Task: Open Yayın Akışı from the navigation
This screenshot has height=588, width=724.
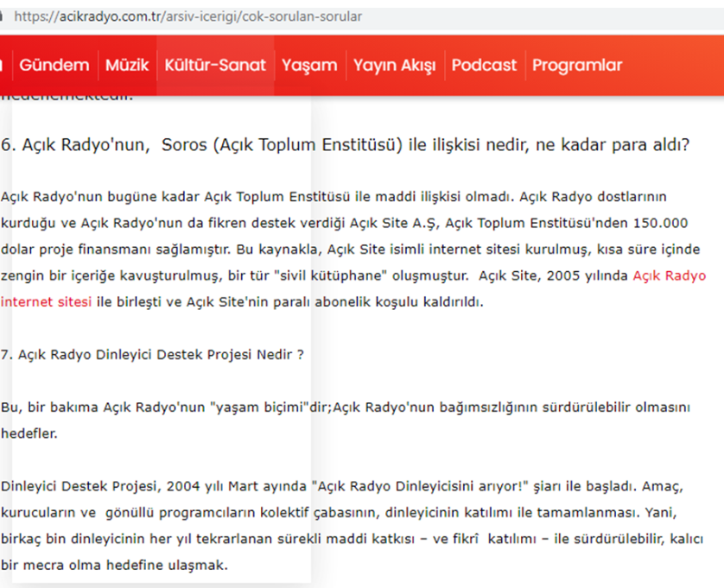Action: pyautogui.click(x=395, y=65)
